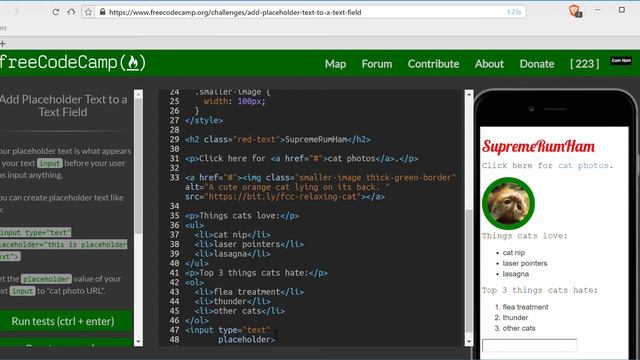Image resolution: width=640 pixels, height=360 pixels.
Task: Click line 35 Things cats love code
Action: (242, 216)
